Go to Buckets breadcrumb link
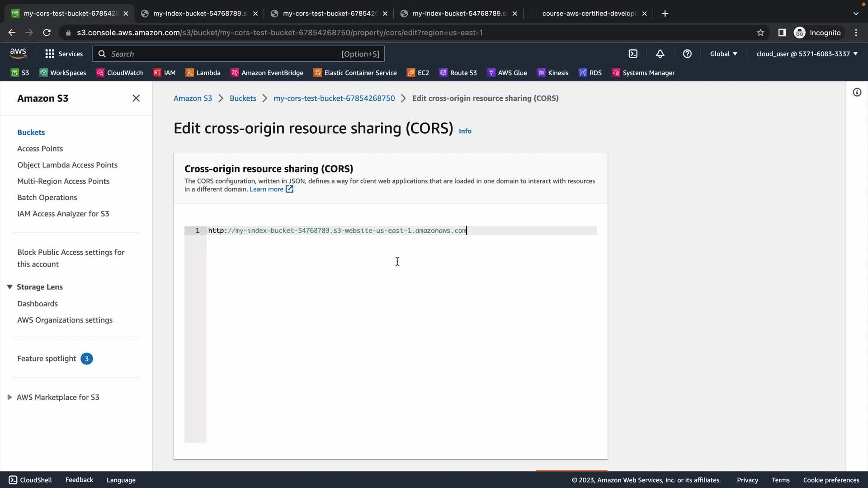 click(x=243, y=98)
